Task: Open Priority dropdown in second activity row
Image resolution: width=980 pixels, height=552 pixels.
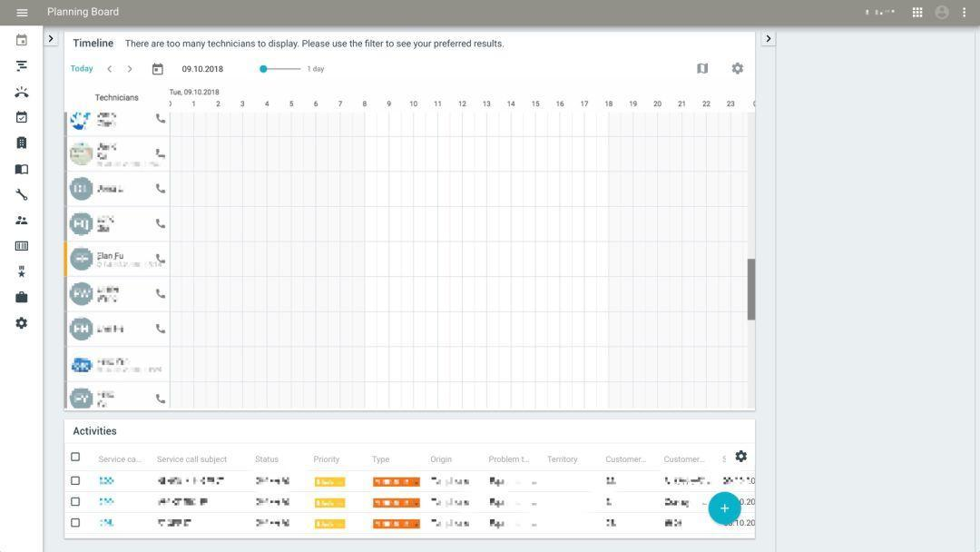Action: 329,503
